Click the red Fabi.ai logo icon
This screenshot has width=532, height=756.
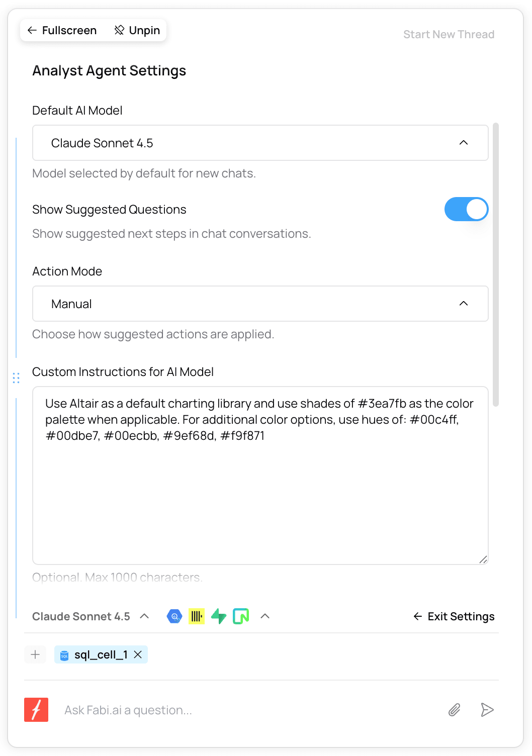[36, 710]
